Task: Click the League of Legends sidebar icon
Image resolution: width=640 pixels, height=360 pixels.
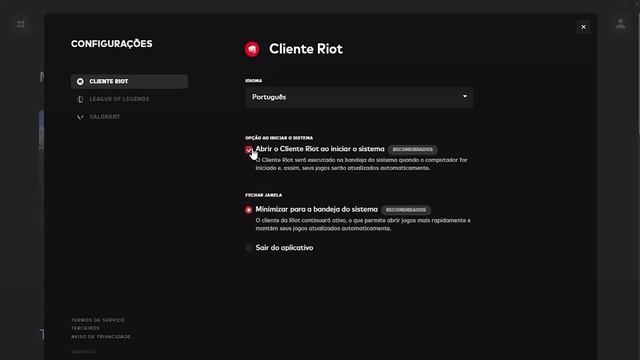Action: pos(80,99)
